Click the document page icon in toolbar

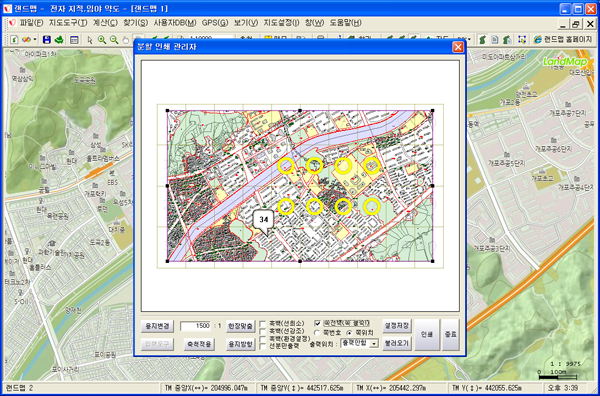495,39
